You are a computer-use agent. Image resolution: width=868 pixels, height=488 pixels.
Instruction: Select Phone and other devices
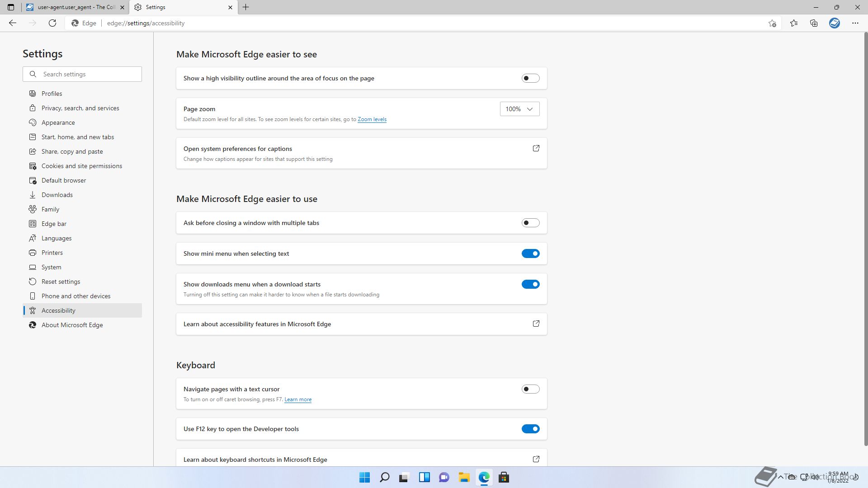(x=82, y=296)
